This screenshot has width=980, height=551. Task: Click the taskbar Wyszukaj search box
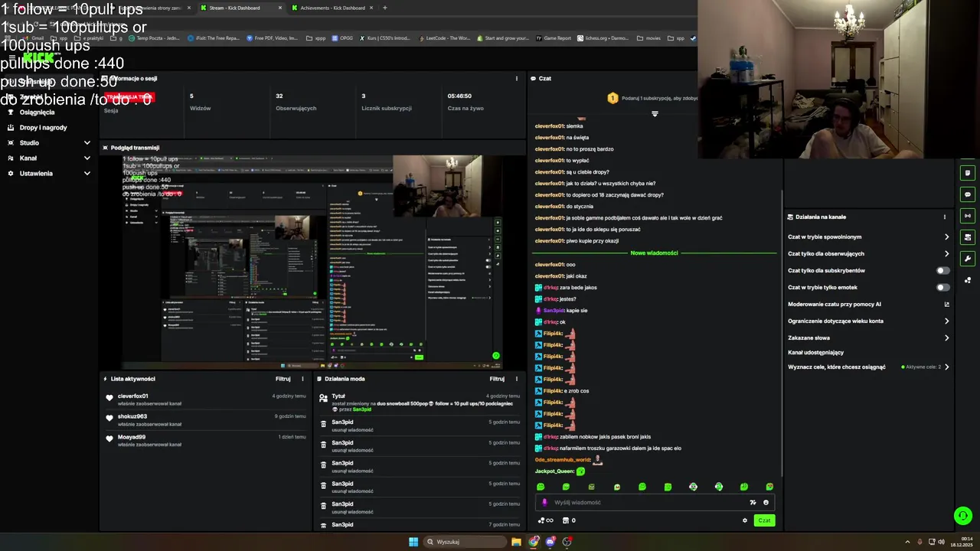(x=463, y=542)
